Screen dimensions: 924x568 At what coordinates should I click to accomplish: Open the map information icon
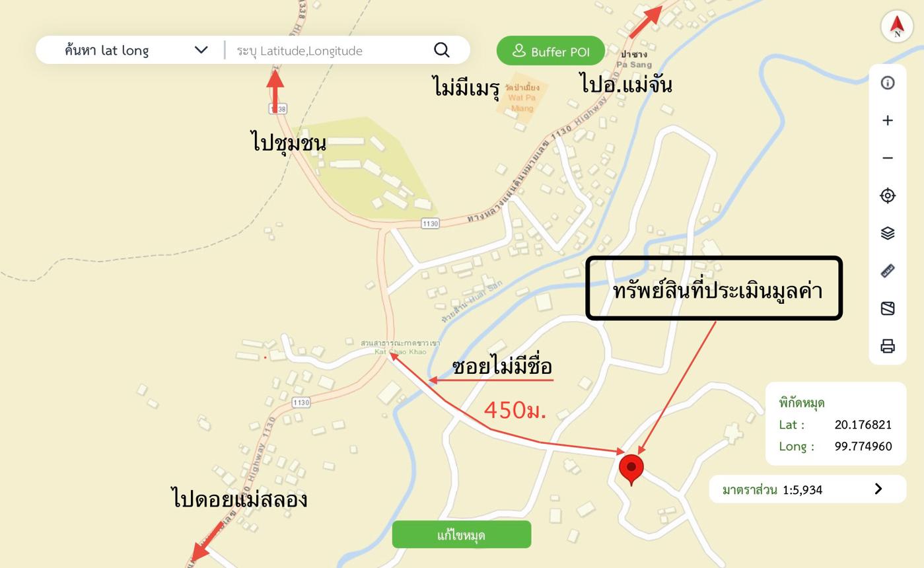888,83
